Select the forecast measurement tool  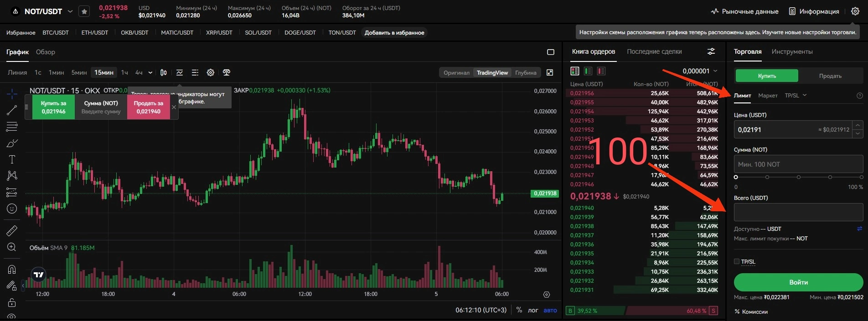click(12, 192)
